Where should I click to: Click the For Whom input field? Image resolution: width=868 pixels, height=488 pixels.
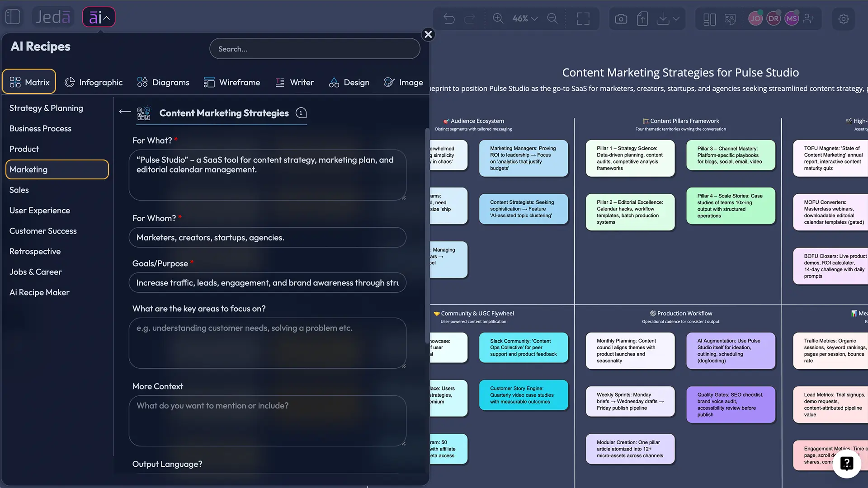click(x=267, y=238)
